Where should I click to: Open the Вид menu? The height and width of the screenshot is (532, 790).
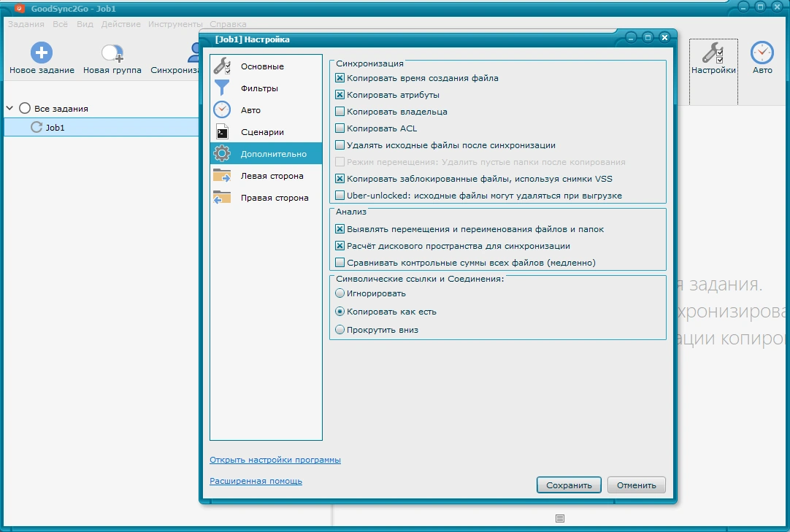click(85, 24)
